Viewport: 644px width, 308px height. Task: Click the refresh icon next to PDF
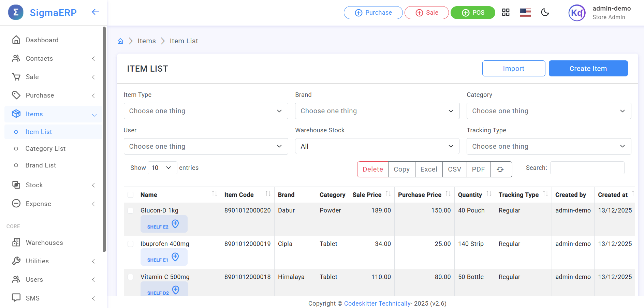500,169
